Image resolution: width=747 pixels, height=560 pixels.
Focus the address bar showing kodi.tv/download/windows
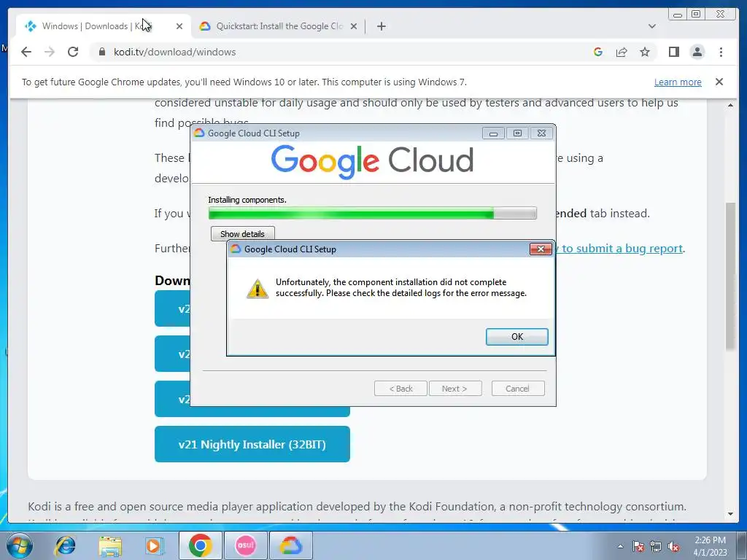pyautogui.click(x=343, y=52)
